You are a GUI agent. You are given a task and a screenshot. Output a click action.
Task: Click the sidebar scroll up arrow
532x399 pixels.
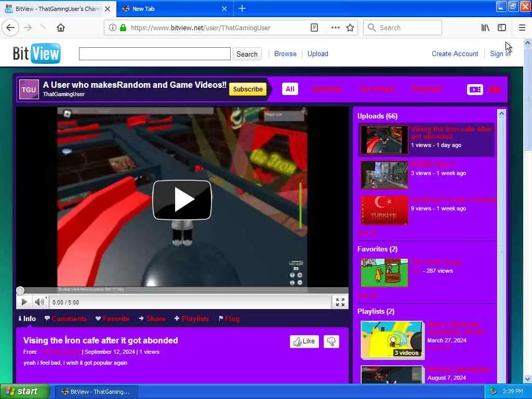(501, 114)
